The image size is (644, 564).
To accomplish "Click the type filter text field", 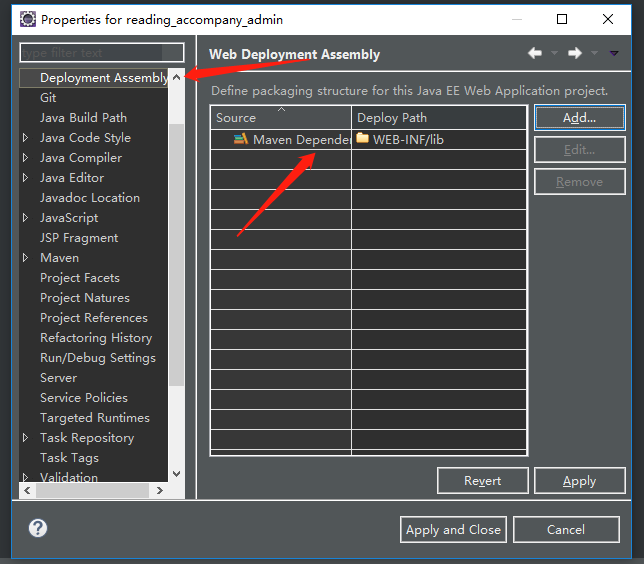I will click(x=101, y=53).
